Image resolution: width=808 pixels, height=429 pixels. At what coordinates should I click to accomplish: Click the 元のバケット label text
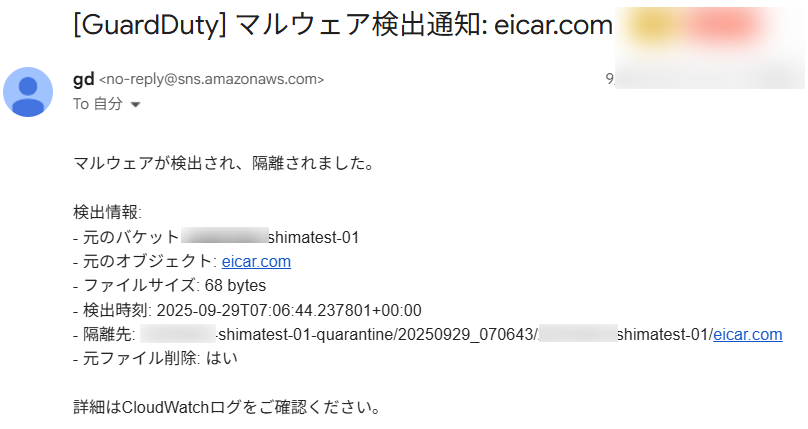tap(130, 238)
